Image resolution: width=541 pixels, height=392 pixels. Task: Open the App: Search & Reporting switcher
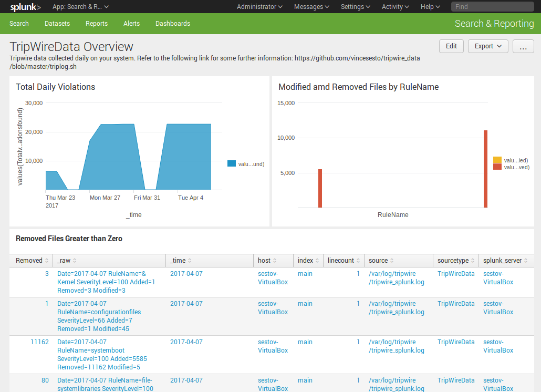tap(80, 6)
